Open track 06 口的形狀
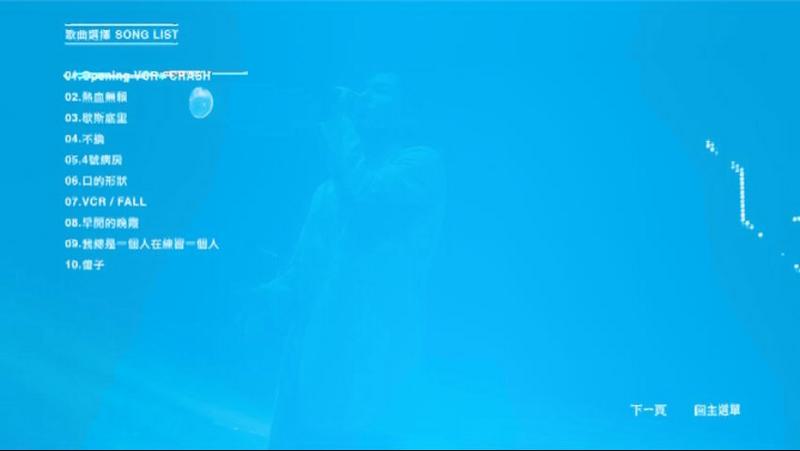Viewport: 800px width, 451px height. pos(98,181)
